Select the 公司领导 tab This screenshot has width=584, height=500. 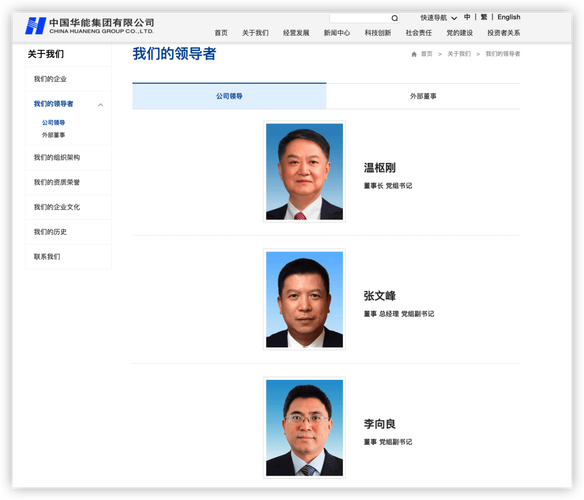point(229,96)
